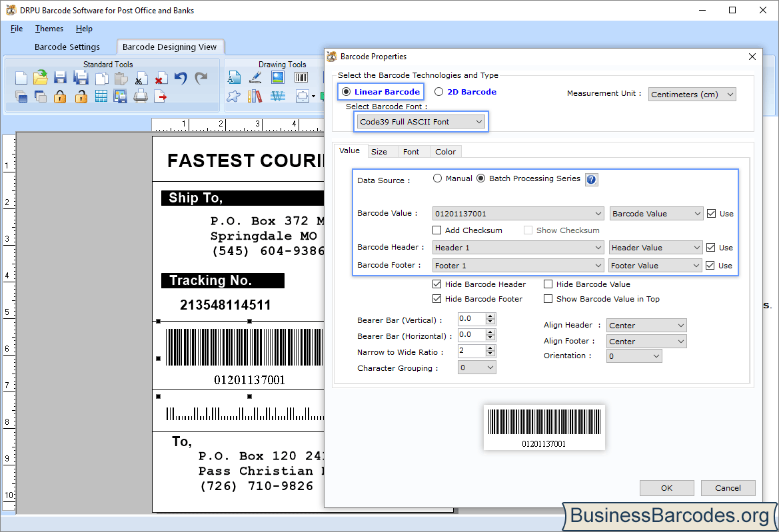Open Character Grouping dropdown
This screenshot has width=779, height=532.
point(477,368)
